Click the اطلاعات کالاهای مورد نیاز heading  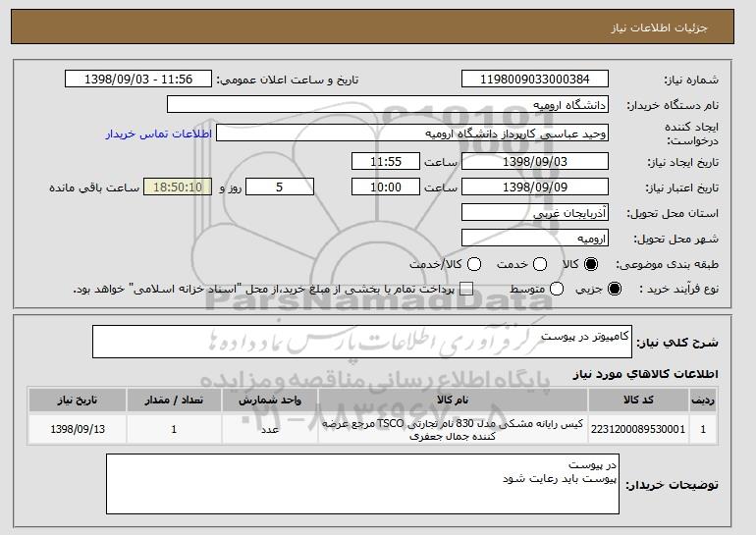(645, 374)
